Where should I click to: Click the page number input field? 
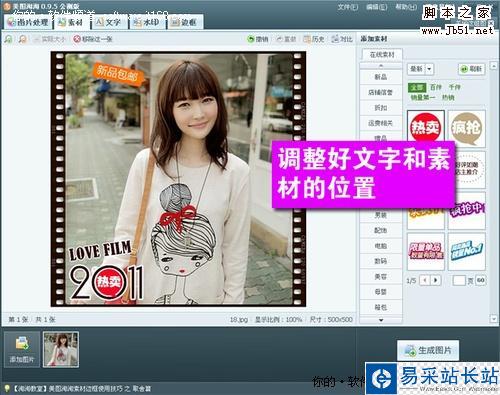point(459,280)
